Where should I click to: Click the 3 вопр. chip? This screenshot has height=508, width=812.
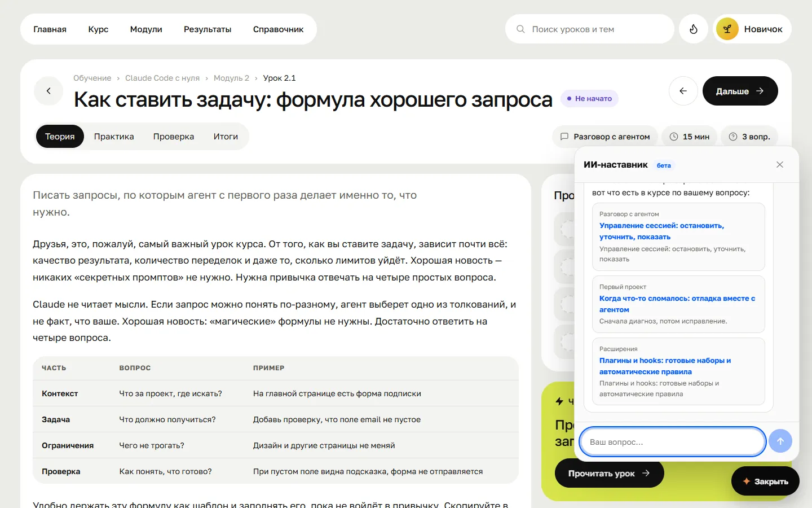click(749, 137)
